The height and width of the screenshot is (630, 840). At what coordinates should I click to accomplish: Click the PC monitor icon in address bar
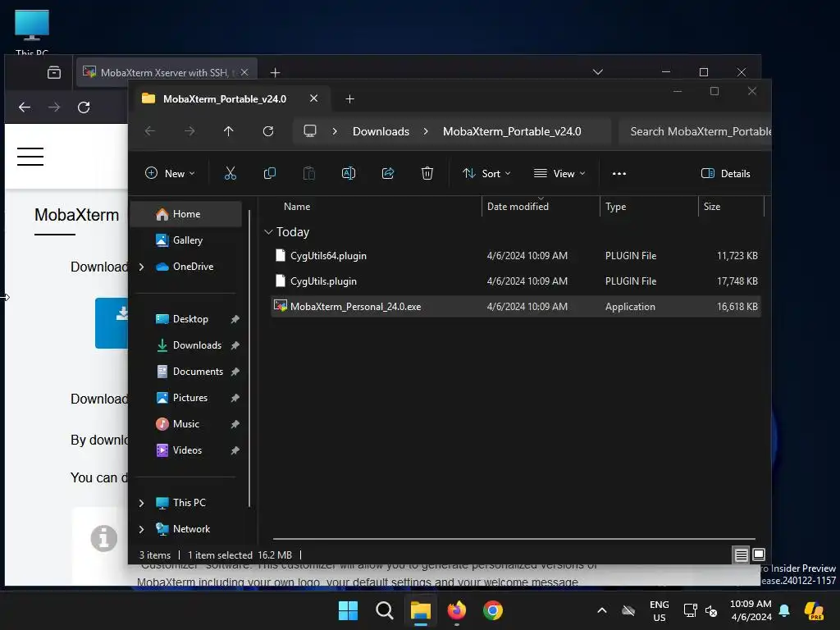[310, 131]
